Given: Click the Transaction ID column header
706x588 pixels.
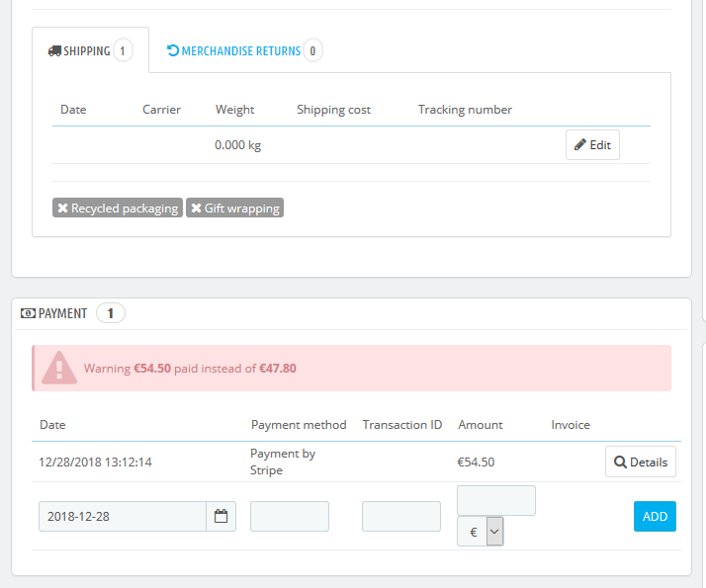Looking at the screenshot, I should point(402,425).
